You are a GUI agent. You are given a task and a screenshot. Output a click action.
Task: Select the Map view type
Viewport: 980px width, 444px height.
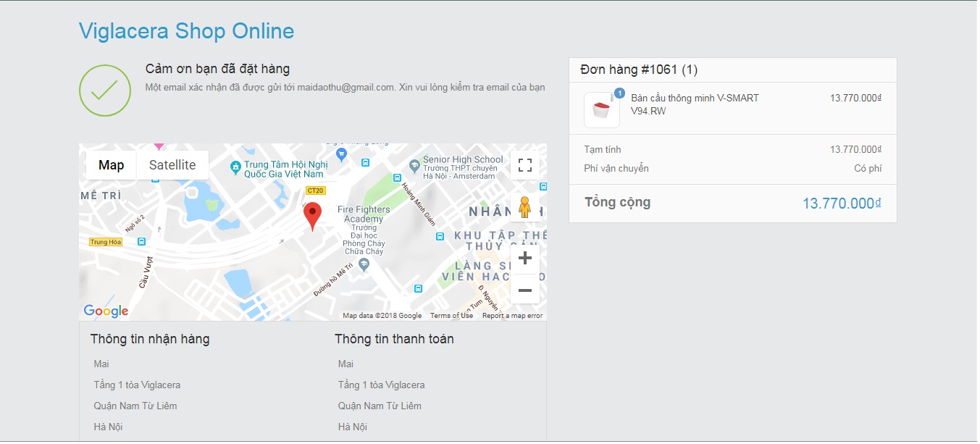111,165
